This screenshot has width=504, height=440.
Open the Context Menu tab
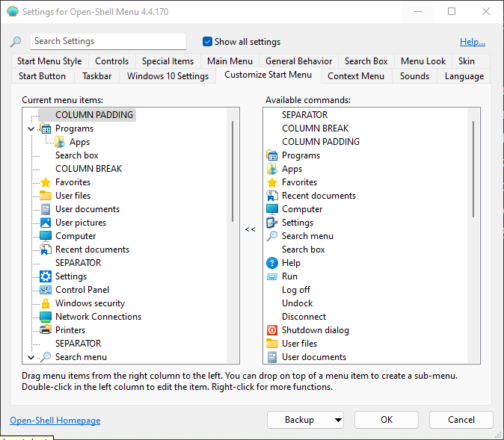point(356,76)
